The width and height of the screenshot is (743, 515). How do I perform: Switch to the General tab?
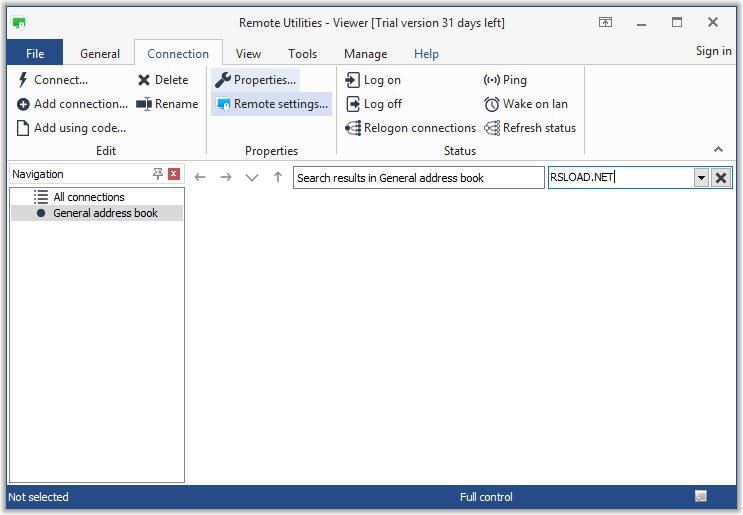tap(100, 54)
